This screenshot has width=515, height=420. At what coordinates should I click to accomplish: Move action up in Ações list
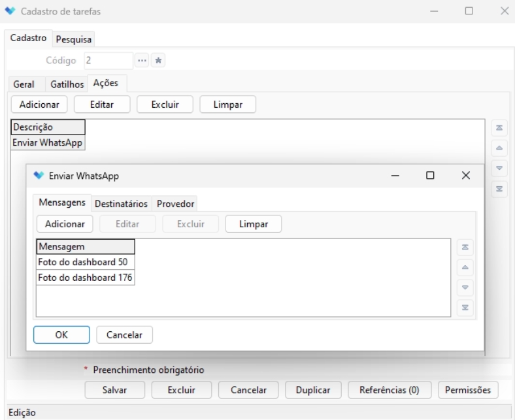(x=499, y=148)
